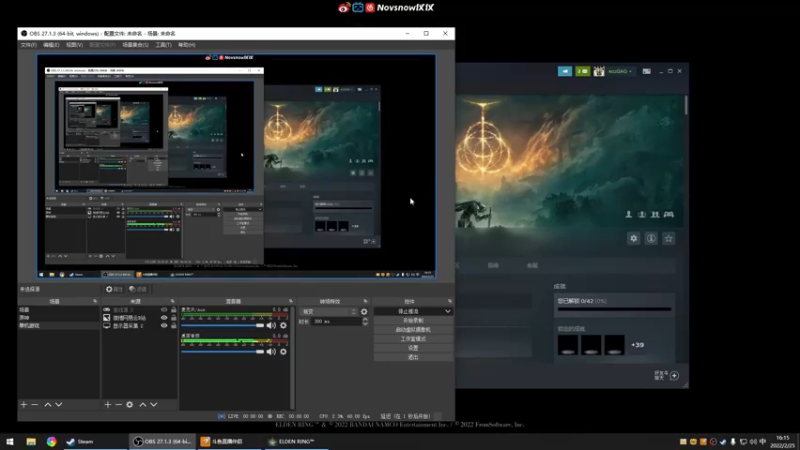Viewport: 800px width, 450px height.
Task: Open Steam green friends notification icon
Action: click(x=583, y=71)
